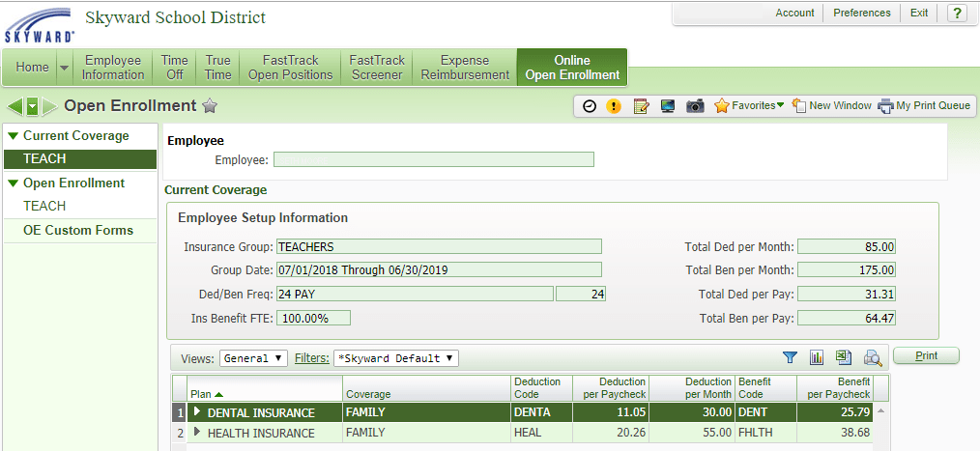Open the help question mark button

[956, 14]
